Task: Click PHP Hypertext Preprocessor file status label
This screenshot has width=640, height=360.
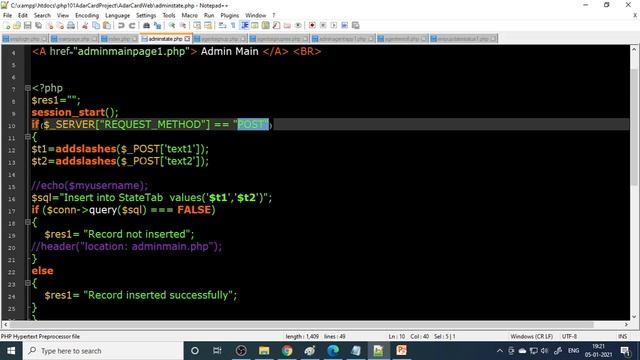Action: (x=40, y=336)
